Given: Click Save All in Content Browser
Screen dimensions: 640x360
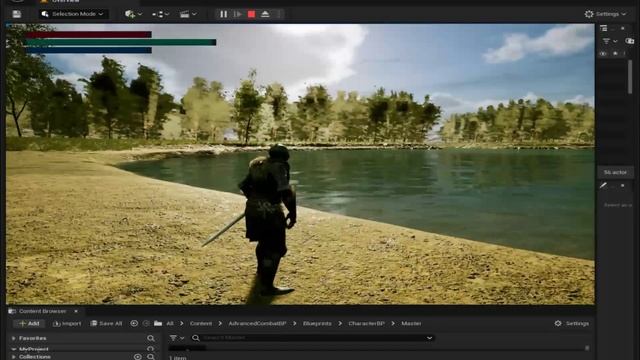Looking at the screenshot, I should tap(106, 323).
